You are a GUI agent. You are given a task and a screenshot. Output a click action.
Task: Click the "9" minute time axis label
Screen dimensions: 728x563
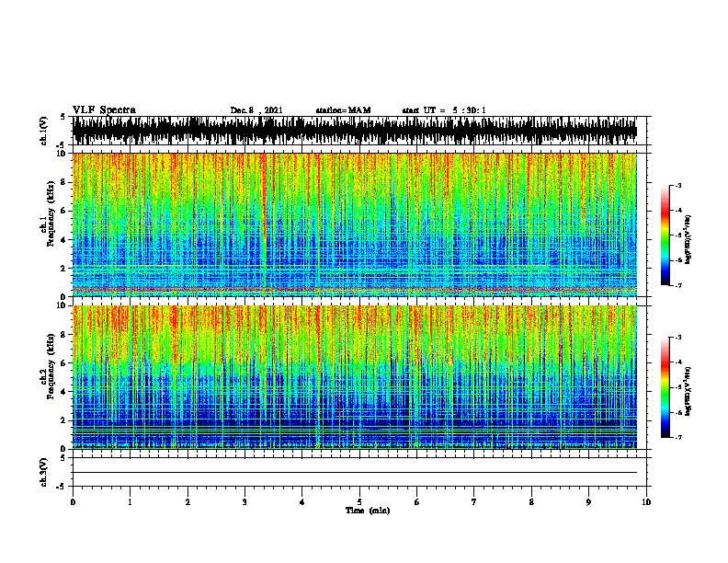pyautogui.click(x=588, y=502)
